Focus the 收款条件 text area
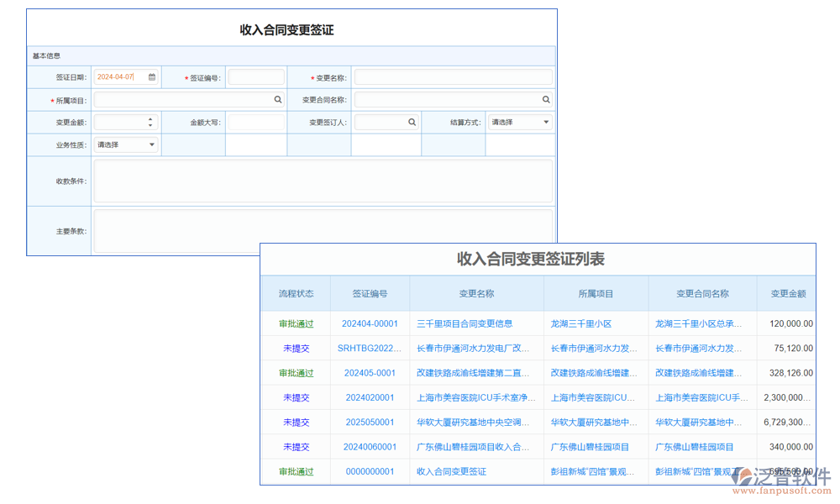Screen dimensions: 840x504 [x=323, y=181]
